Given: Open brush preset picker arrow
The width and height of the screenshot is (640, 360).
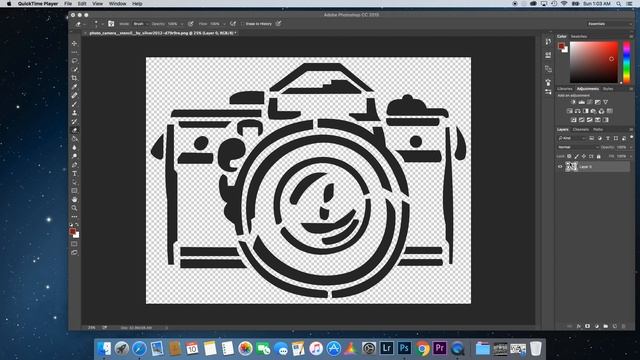Looking at the screenshot, I should point(102,24).
